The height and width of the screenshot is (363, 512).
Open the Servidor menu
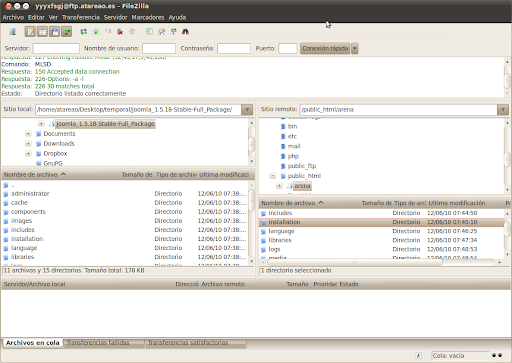tap(115, 17)
